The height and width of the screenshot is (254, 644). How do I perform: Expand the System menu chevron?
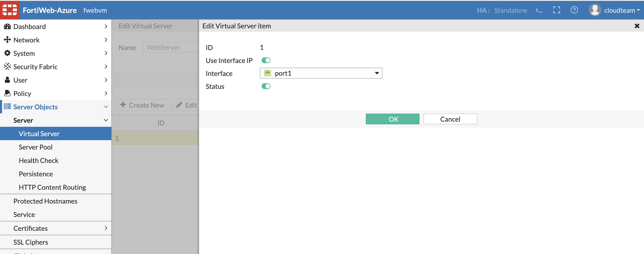click(106, 53)
